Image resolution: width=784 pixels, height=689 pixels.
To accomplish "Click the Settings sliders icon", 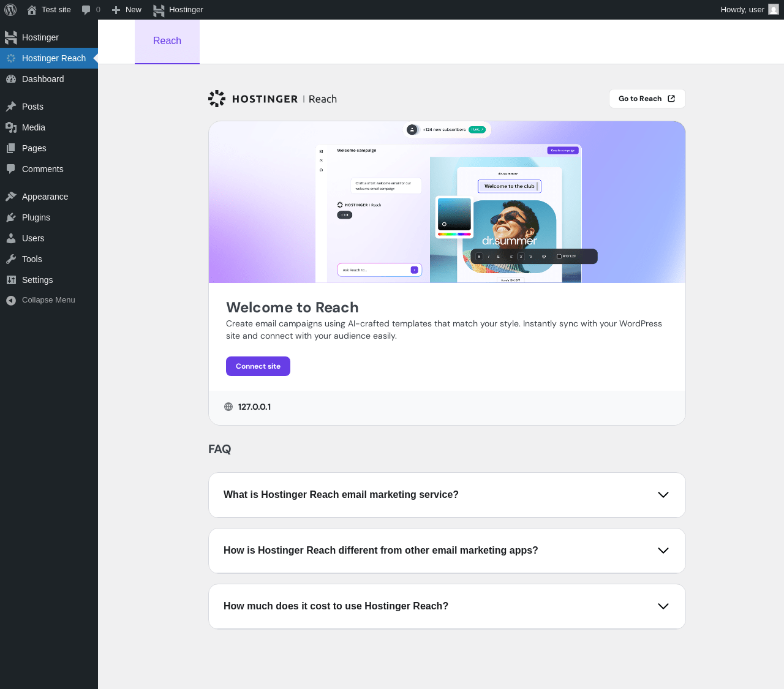I will (11, 280).
